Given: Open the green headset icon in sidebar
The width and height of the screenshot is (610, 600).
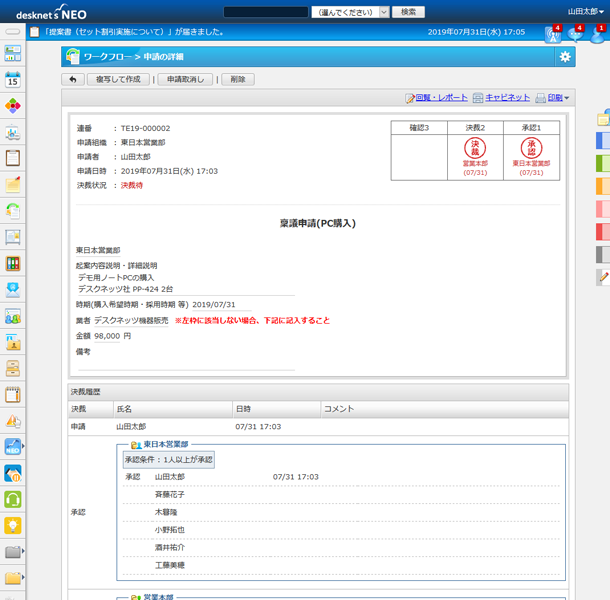Looking at the screenshot, I should [x=13, y=499].
